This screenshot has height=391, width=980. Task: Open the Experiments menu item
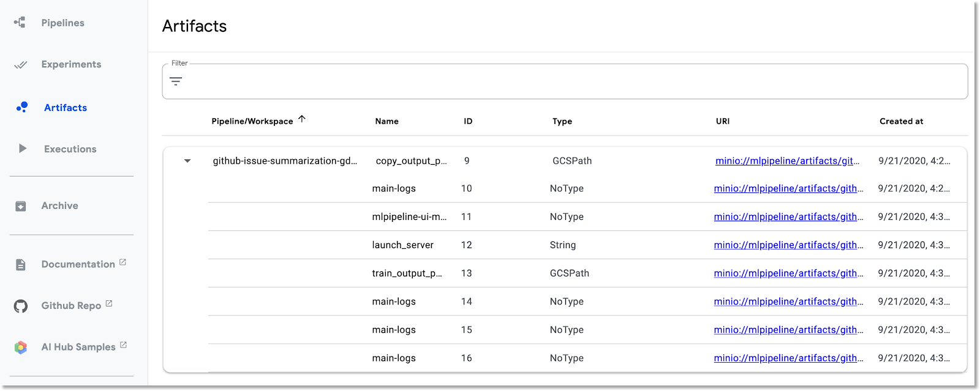71,64
